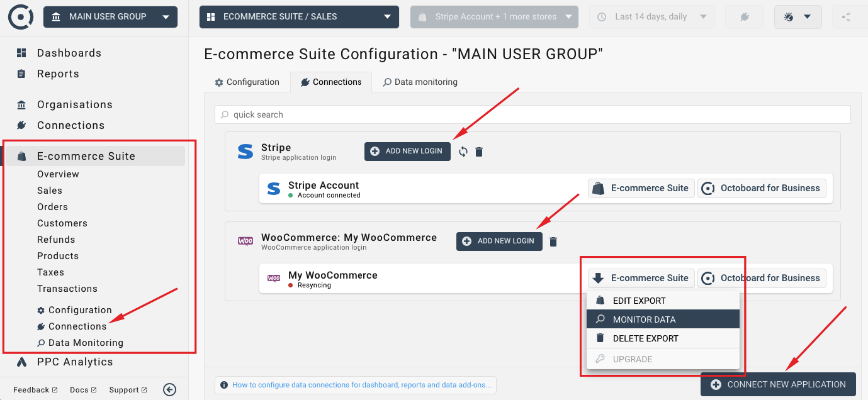Open Dashboards in the sidebar

click(69, 53)
